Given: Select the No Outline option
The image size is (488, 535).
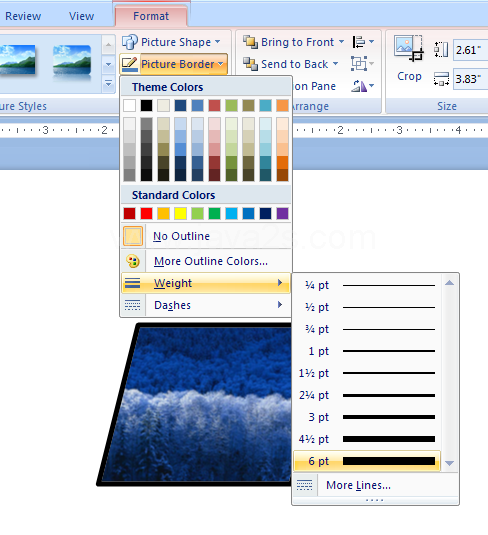Looking at the screenshot, I should coord(206,236).
